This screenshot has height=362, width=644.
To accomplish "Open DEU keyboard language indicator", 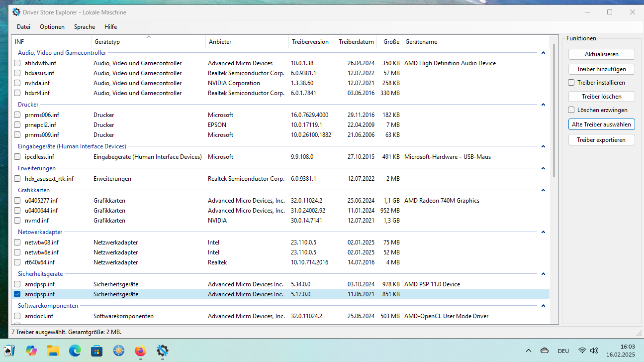I will [563, 351].
